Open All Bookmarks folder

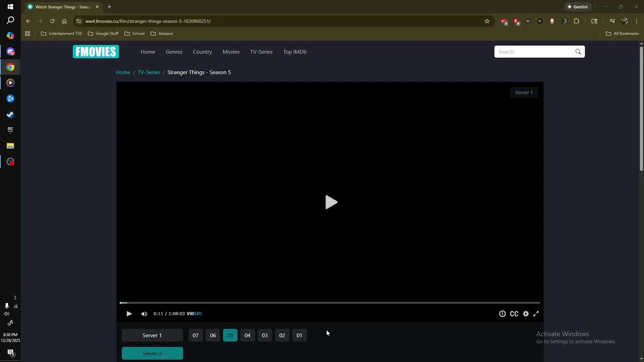click(622, 34)
